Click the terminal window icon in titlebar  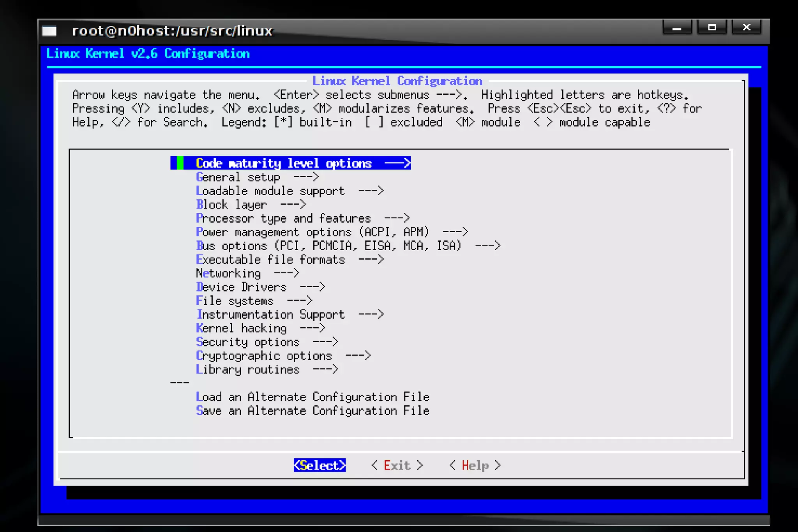pyautogui.click(x=49, y=31)
